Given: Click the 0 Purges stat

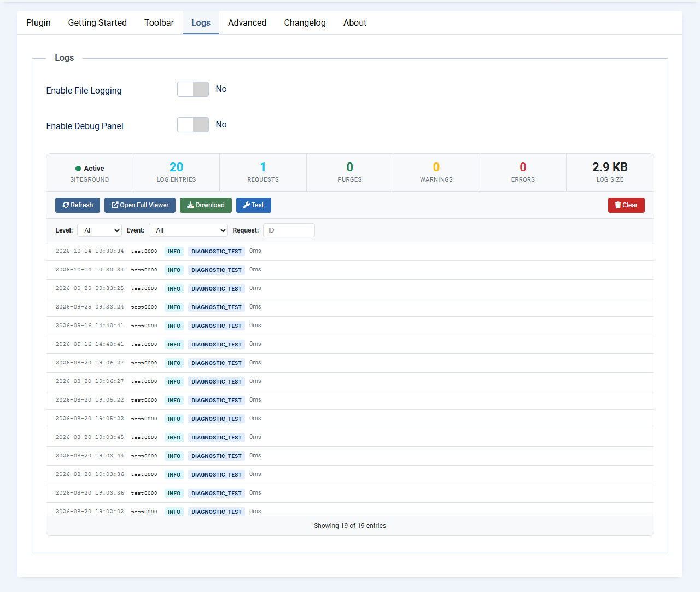Looking at the screenshot, I should (x=349, y=172).
